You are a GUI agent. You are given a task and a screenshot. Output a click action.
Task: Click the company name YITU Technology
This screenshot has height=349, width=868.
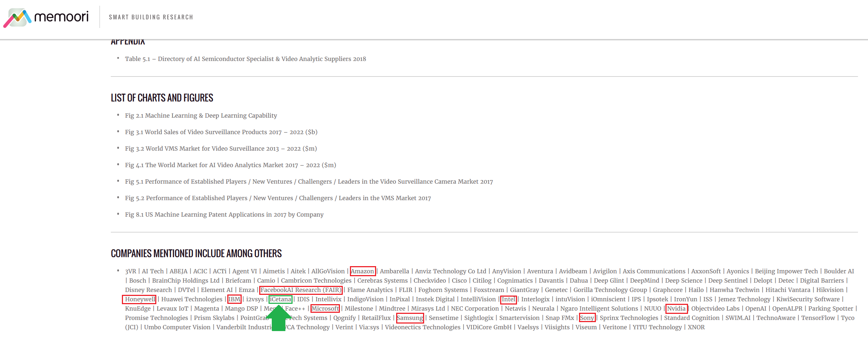tap(657, 327)
